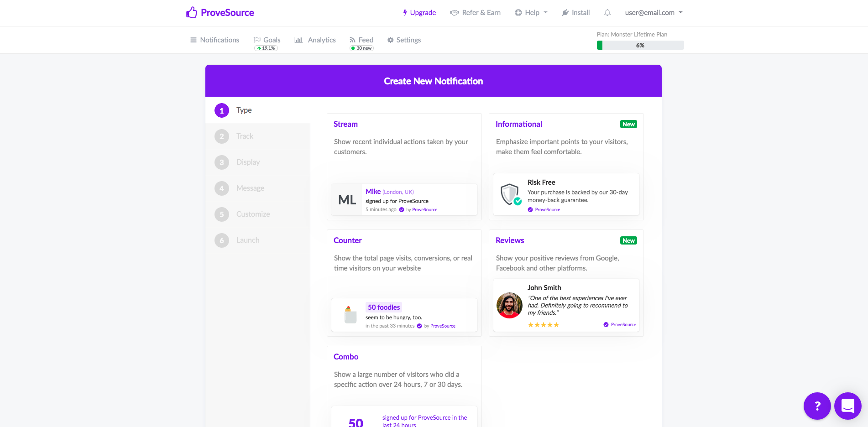Click the Upgrade link

tap(419, 13)
